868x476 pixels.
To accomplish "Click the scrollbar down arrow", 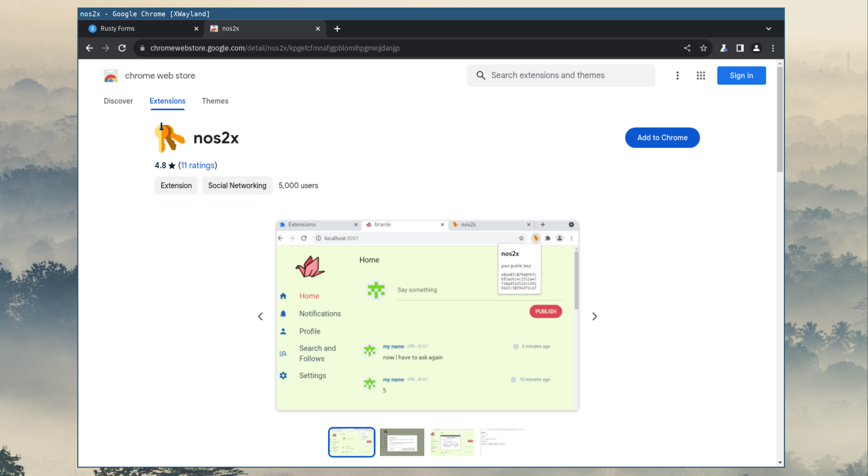I will [x=780, y=462].
